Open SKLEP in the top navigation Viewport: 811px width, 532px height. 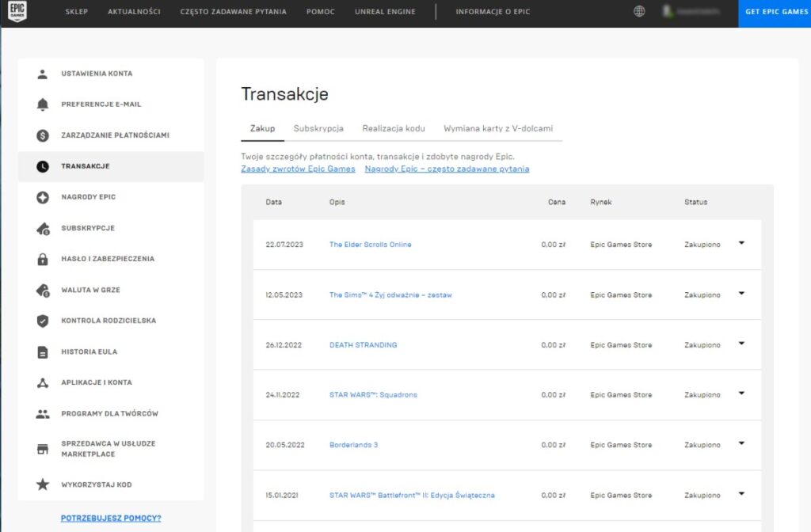(x=77, y=11)
